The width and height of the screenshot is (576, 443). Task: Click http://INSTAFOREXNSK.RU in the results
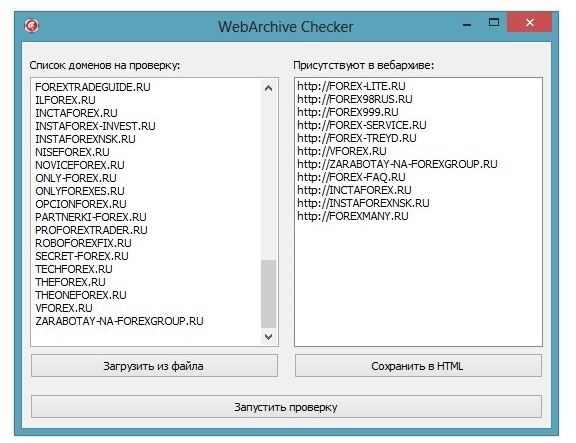(x=363, y=203)
